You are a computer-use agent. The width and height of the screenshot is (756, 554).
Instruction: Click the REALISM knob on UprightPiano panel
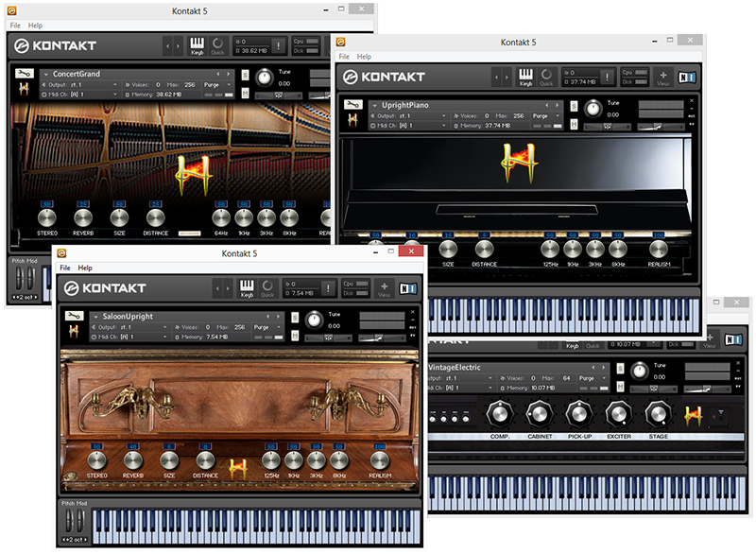659,249
